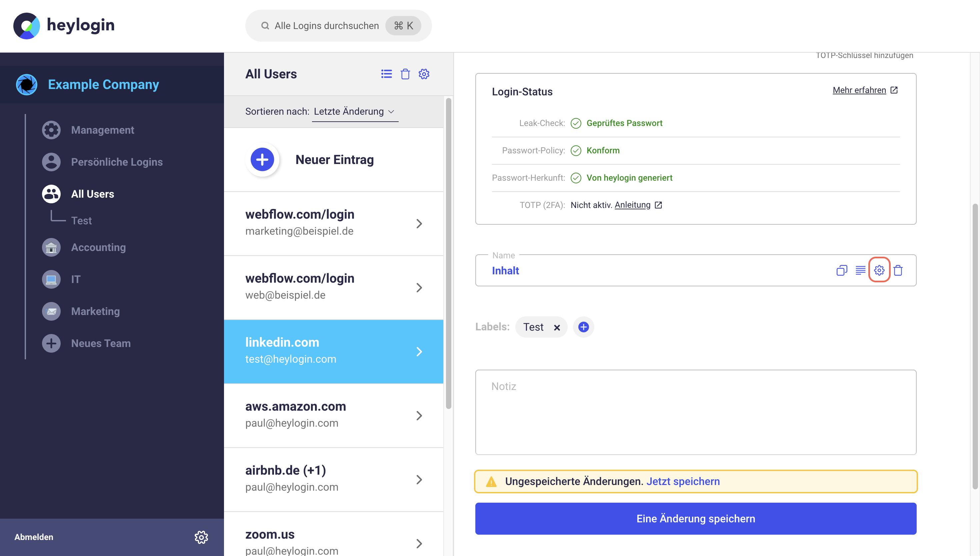
Task: Click the Jetzt speichern link
Action: (x=683, y=481)
